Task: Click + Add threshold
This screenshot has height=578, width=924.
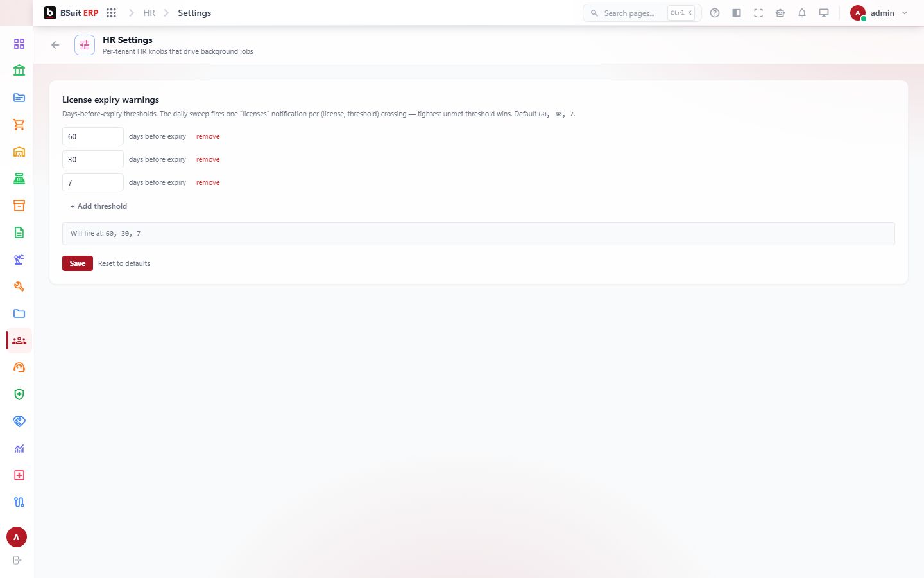Action: (x=99, y=206)
